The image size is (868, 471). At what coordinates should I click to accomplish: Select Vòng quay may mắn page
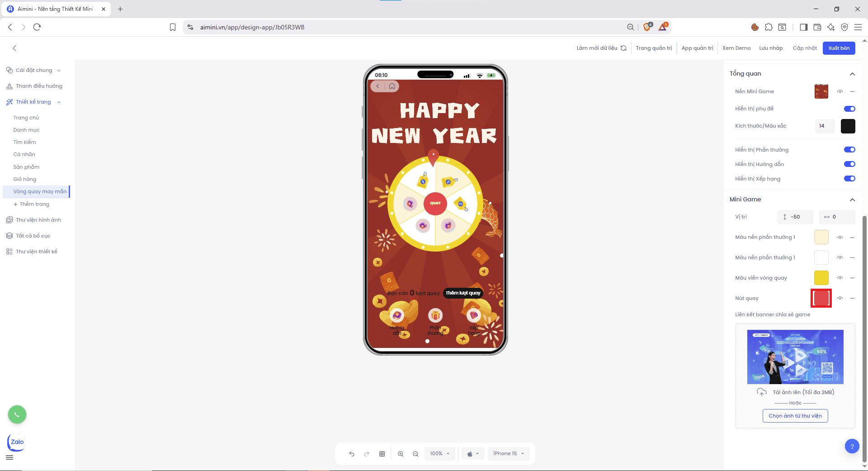pyautogui.click(x=40, y=191)
